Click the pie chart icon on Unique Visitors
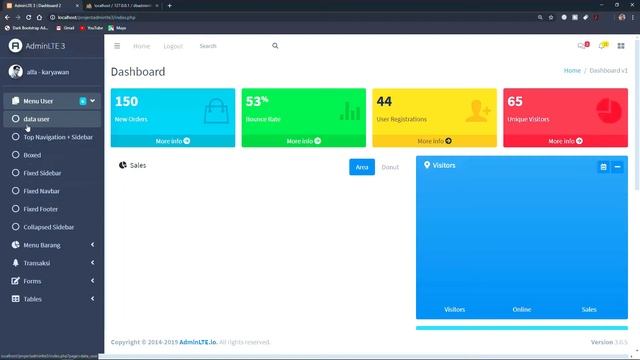The height and width of the screenshot is (360, 640). coord(609,111)
